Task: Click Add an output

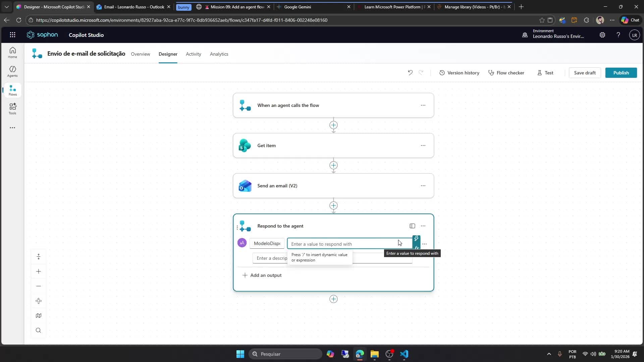Action: point(262,275)
